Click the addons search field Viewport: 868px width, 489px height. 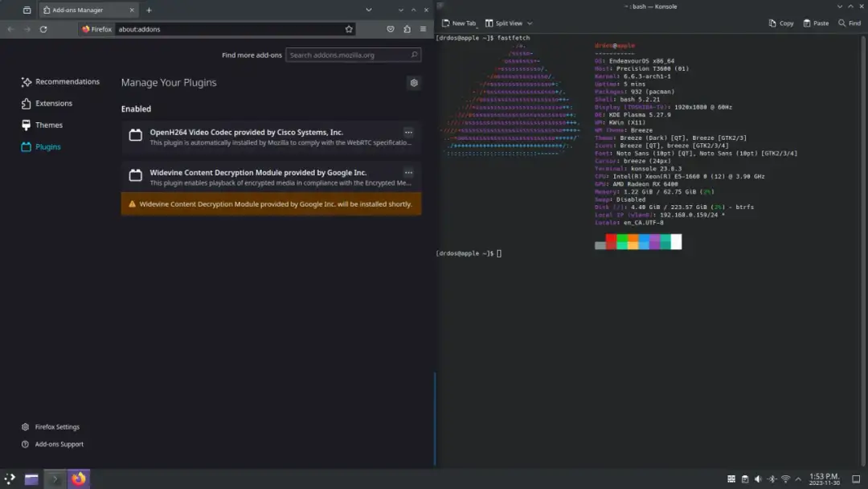tap(351, 55)
